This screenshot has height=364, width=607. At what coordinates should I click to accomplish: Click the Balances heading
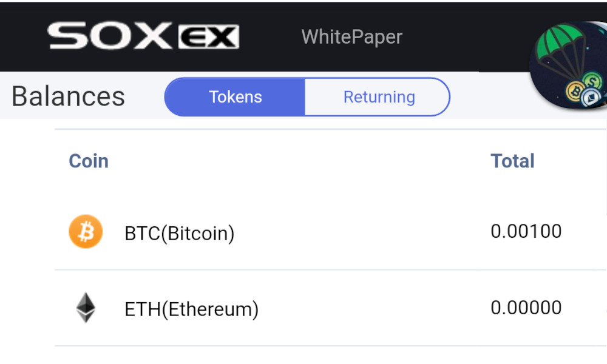[68, 97]
